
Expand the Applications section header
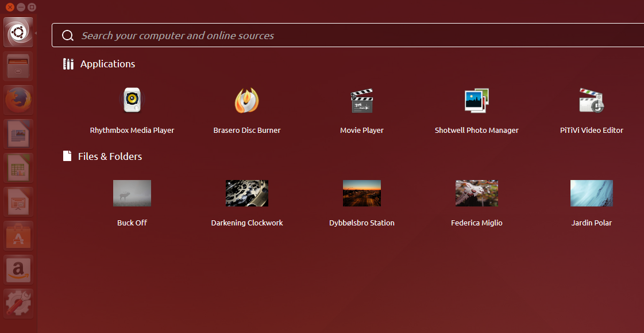point(107,64)
